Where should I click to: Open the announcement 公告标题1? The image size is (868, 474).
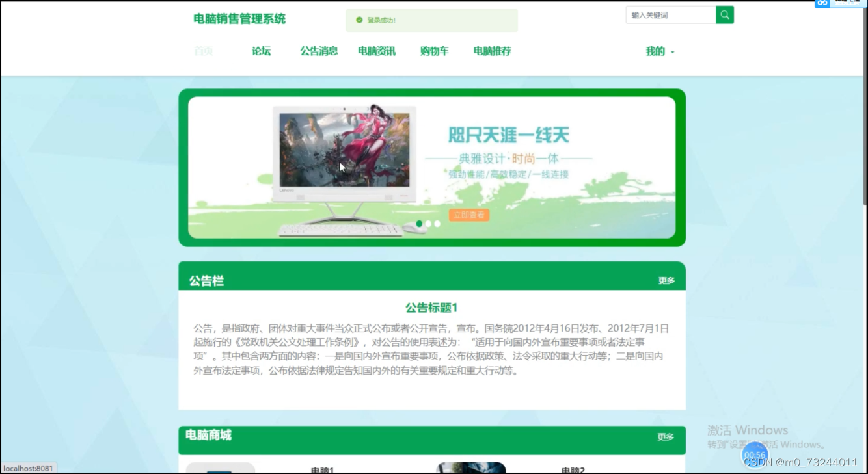(x=431, y=306)
